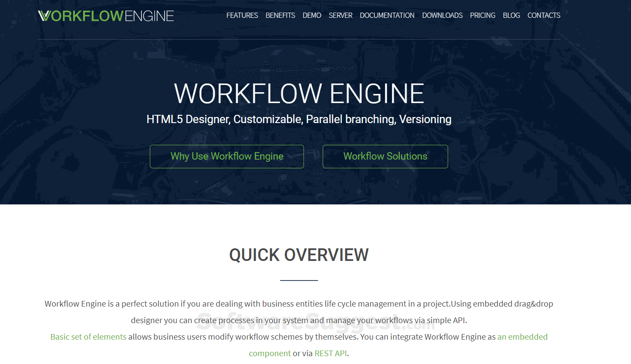Click the WORKFLOW ENGINE hero heading
The height and width of the screenshot is (364, 631).
[299, 93]
